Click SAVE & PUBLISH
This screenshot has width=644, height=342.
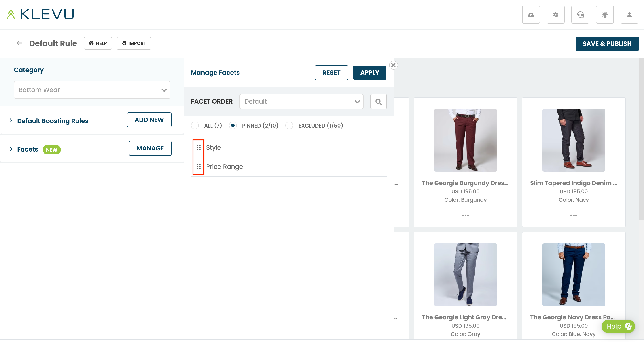coord(607,44)
